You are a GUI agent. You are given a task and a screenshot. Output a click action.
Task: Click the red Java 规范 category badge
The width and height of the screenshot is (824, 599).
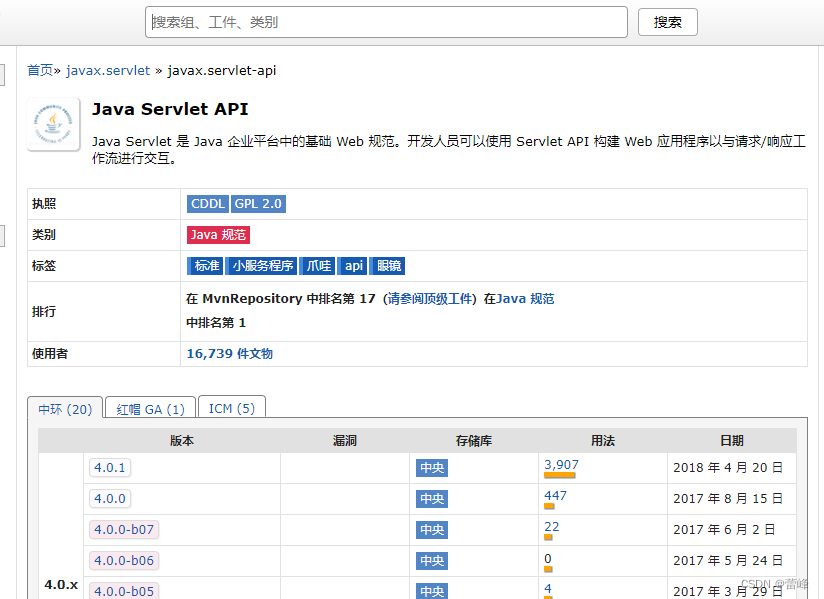click(218, 235)
